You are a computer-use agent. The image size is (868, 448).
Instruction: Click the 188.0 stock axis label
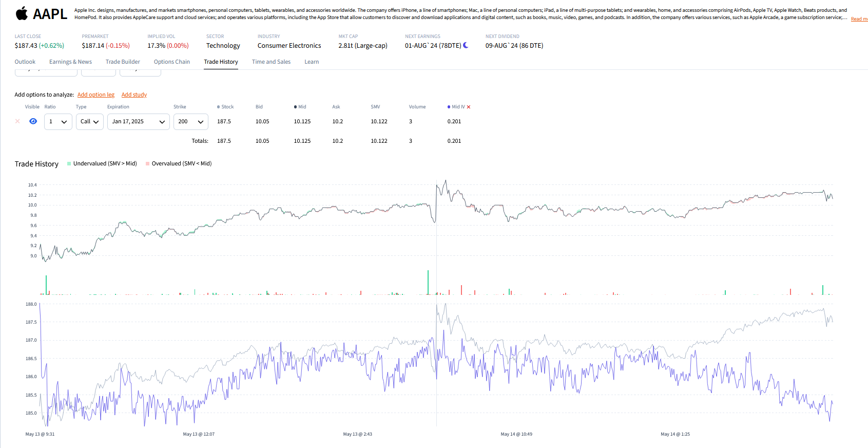(31, 304)
